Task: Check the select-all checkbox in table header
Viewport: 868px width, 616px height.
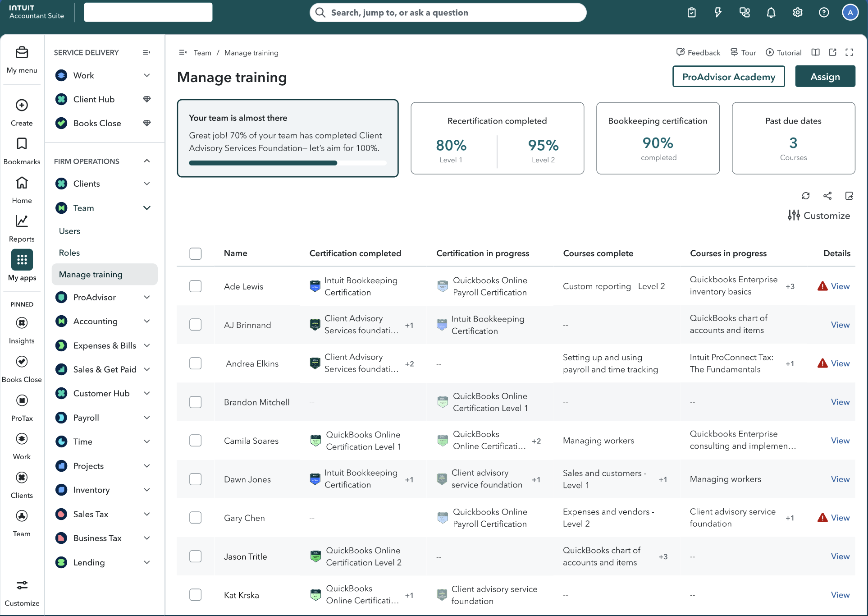Action: pyautogui.click(x=196, y=253)
